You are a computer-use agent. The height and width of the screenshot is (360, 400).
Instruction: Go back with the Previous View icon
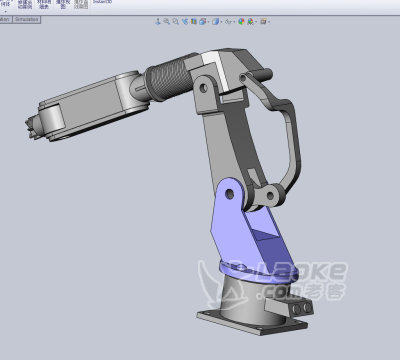(x=184, y=22)
